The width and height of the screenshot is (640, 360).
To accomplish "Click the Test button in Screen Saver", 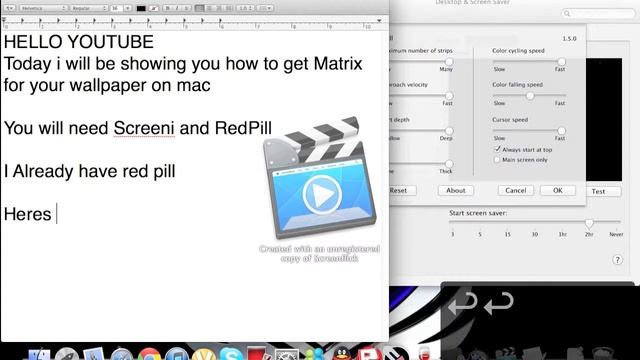I will coord(603,191).
